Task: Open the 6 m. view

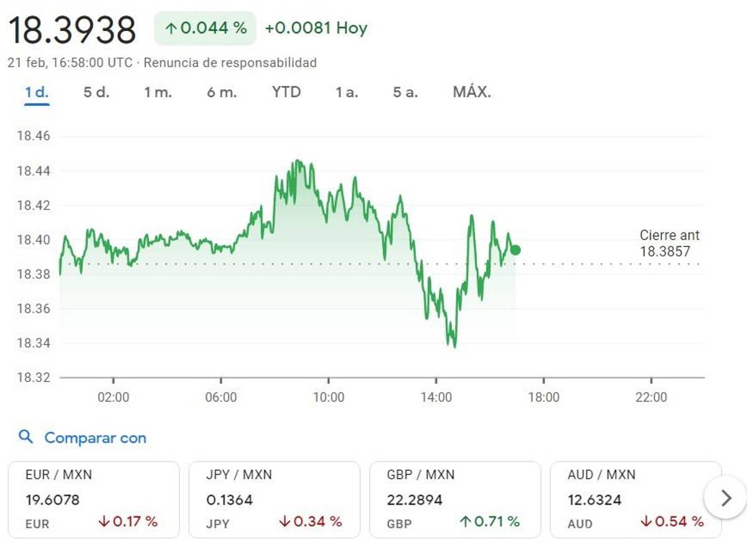Action: (x=223, y=92)
